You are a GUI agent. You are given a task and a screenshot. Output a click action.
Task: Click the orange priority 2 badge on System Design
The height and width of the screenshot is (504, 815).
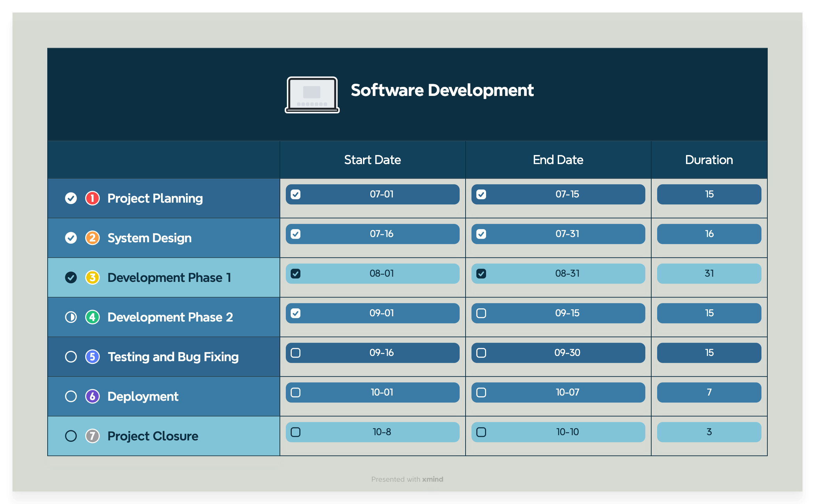pos(92,238)
